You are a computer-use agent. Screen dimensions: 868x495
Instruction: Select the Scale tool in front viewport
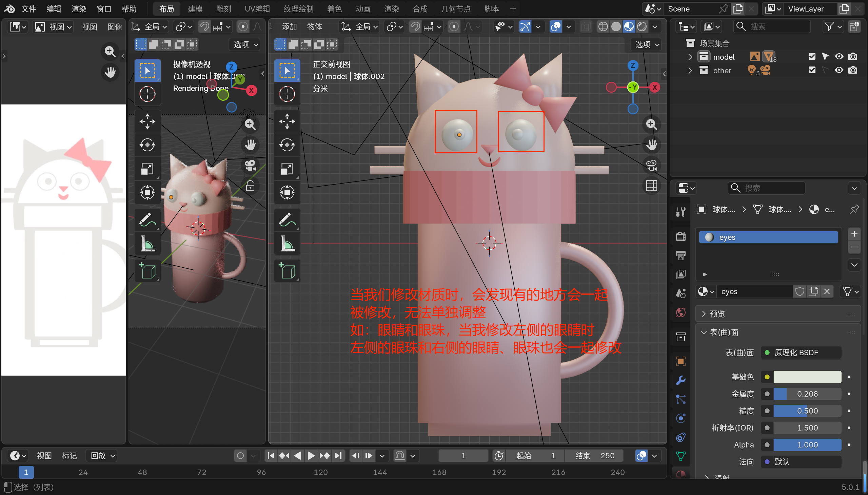(x=287, y=169)
